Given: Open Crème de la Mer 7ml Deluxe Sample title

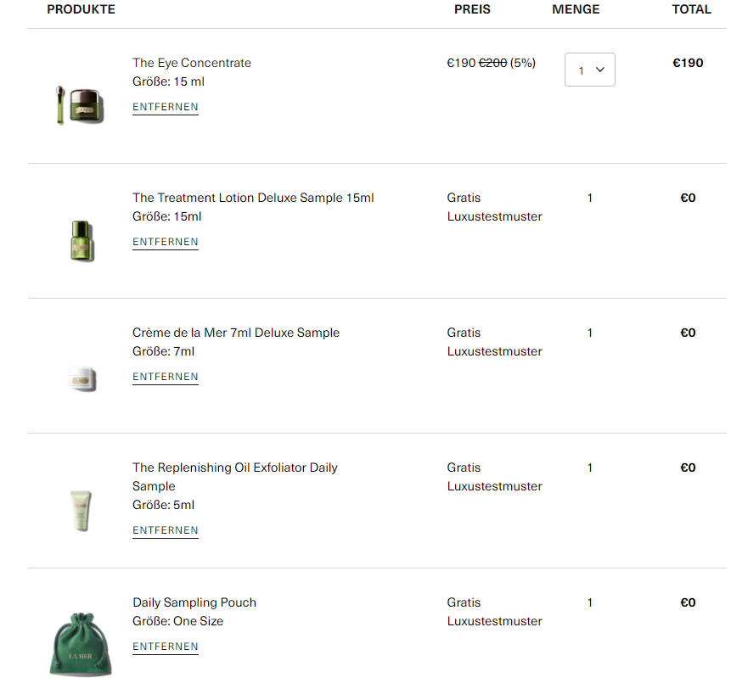Looking at the screenshot, I should point(236,333).
